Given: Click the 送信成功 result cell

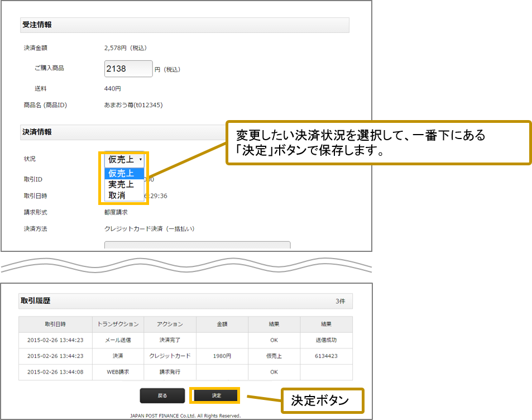Looking at the screenshot, I should [326, 340].
